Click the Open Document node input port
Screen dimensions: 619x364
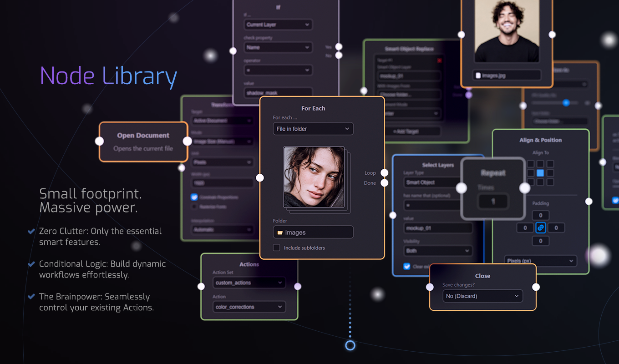click(99, 141)
